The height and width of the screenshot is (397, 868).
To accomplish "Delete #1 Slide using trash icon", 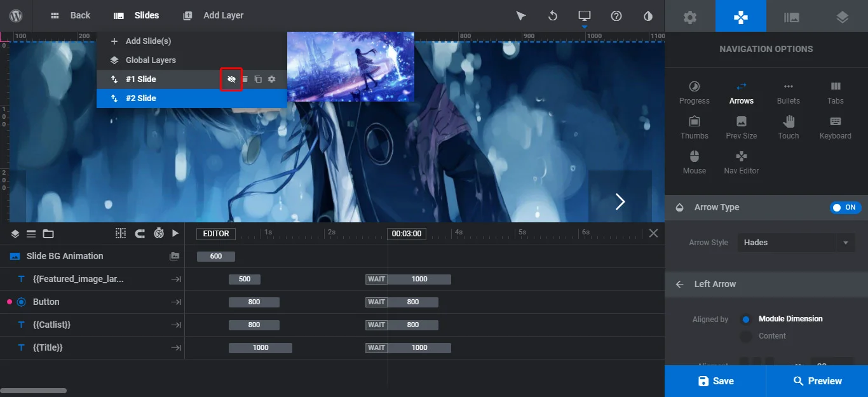I will [245, 79].
